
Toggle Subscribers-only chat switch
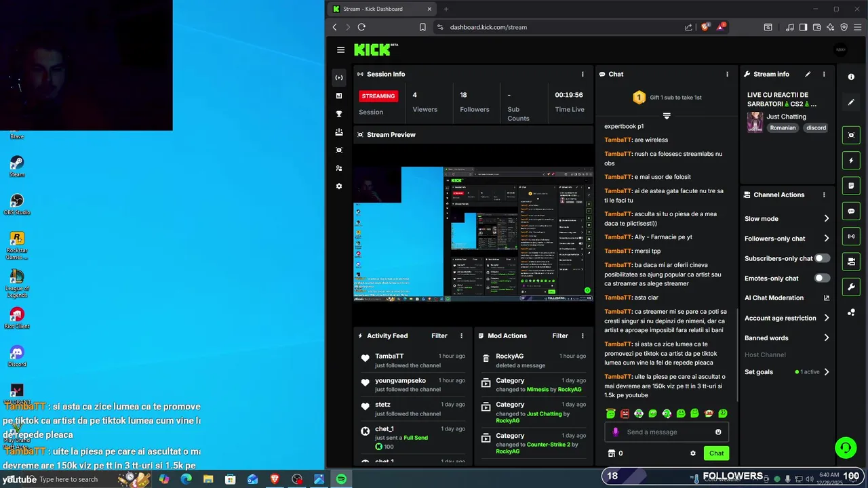pyautogui.click(x=822, y=258)
